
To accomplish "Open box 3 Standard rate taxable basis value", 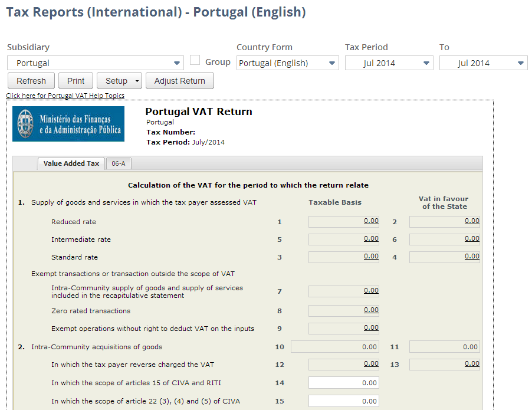I will click(371, 256).
